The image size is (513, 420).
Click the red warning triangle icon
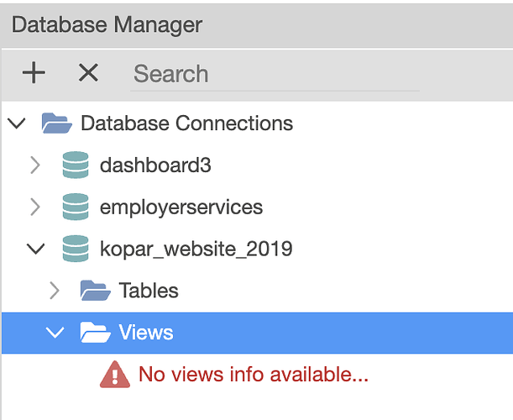pos(115,374)
